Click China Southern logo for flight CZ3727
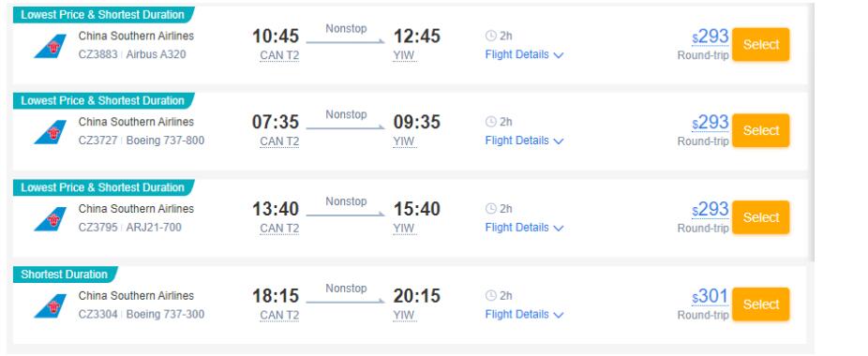This screenshot has height=356, width=868. [51, 132]
